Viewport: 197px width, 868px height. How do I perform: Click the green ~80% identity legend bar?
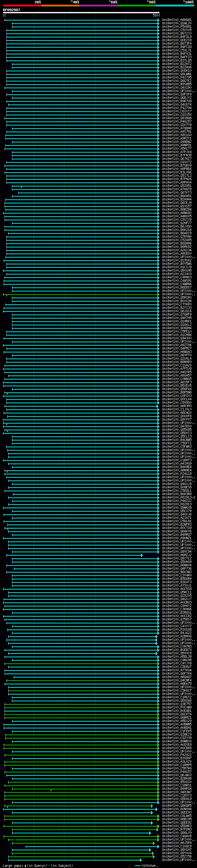[137, 6]
